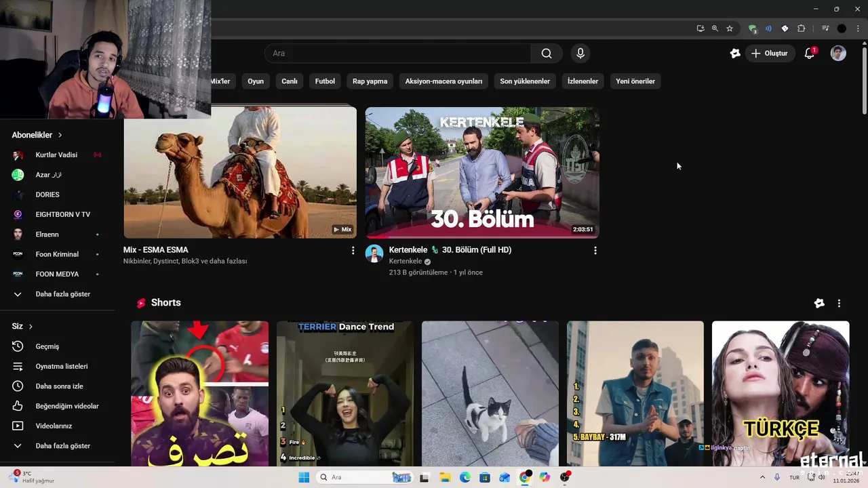Image resolution: width=868 pixels, height=488 pixels.
Task: Open the Azar subscription channel
Action: [x=58, y=175]
